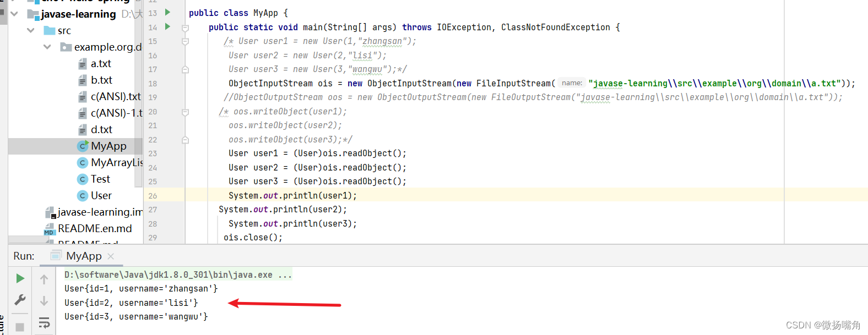Fold the comment block starting line 20
Screen dimensions: 868x335
(x=186, y=112)
